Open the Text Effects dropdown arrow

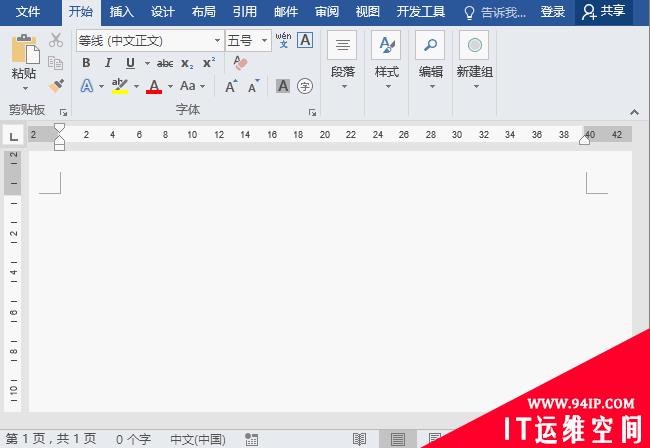(101, 87)
